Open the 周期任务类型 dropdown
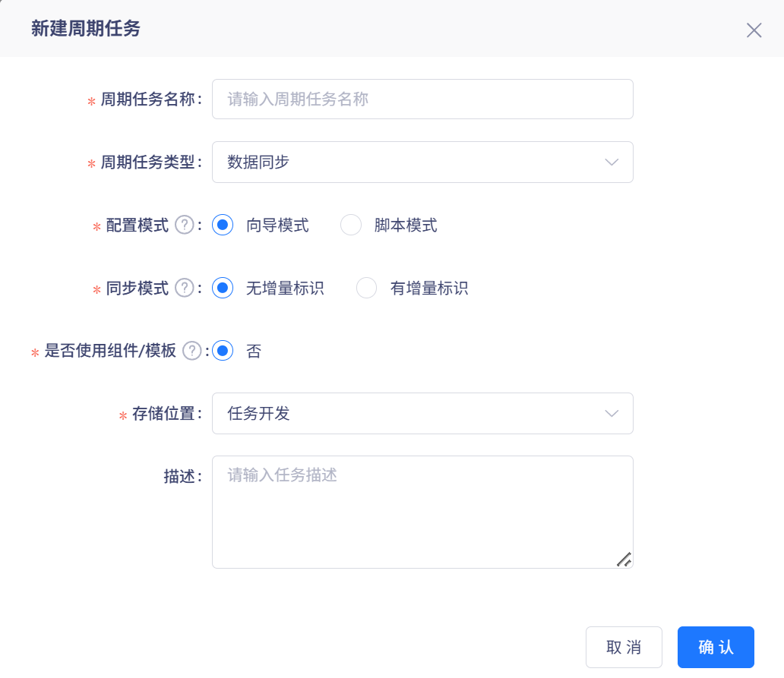 (x=422, y=162)
